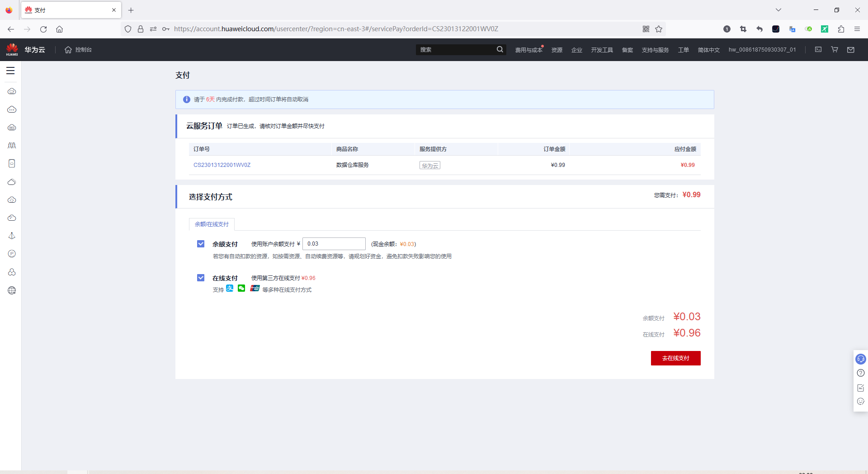Click the balance amount input field
The width and height of the screenshot is (868, 474).
(x=334, y=244)
